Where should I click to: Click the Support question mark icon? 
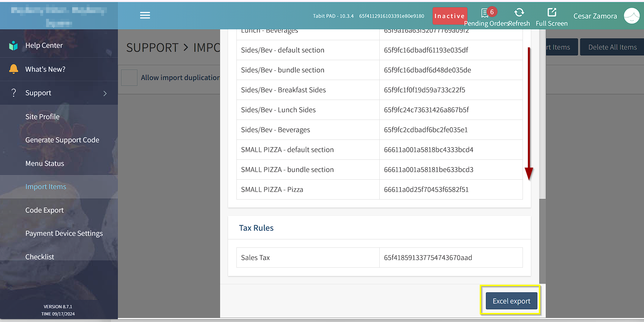(x=14, y=93)
